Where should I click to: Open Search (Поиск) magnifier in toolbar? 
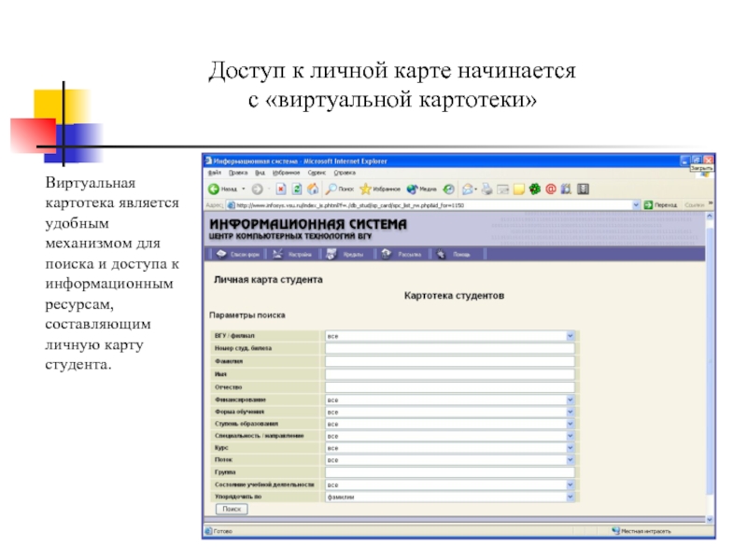[339, 189]
